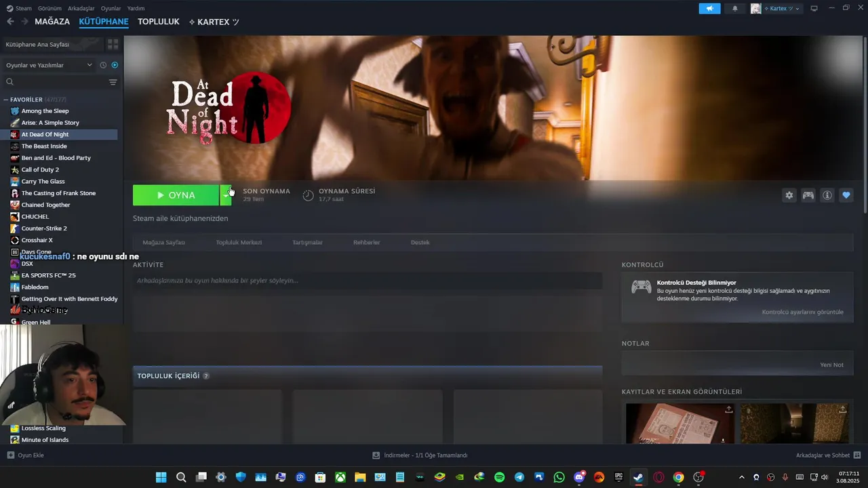The width and height of the screenshot is (868, 488).
Task: Toggle favorite heart for At Dead Of Night
Action: (x=846, y=195)
